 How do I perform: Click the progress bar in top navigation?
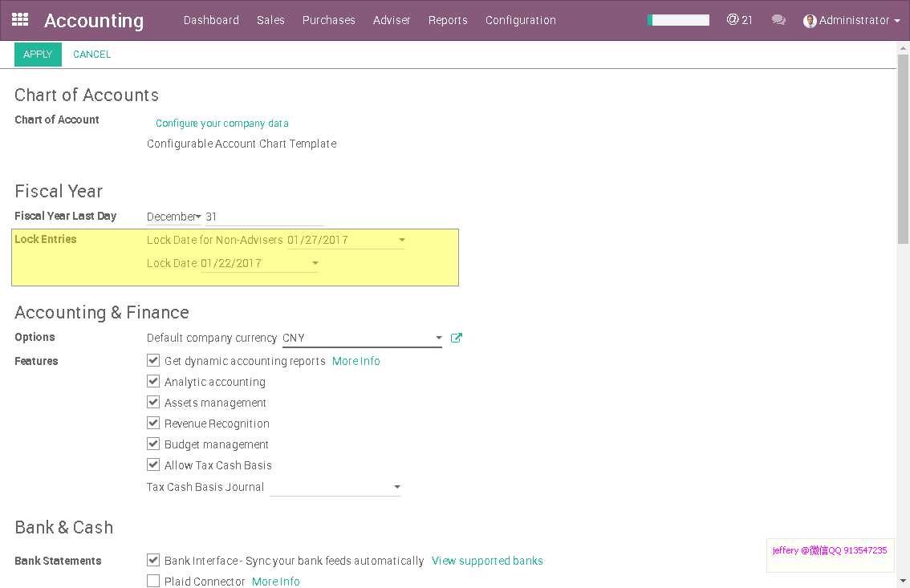[x=678, y=20]
